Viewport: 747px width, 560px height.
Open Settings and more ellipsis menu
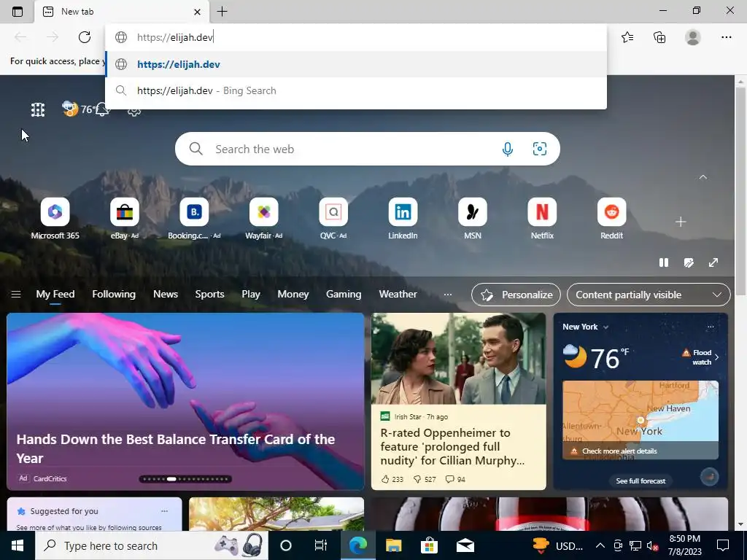[726, 37]
